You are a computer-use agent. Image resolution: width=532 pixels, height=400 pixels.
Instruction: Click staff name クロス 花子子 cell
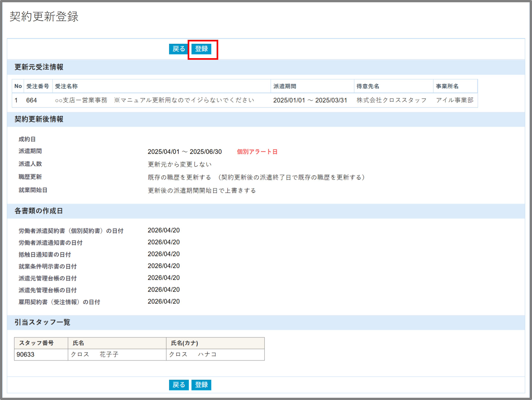coord(117,355)
